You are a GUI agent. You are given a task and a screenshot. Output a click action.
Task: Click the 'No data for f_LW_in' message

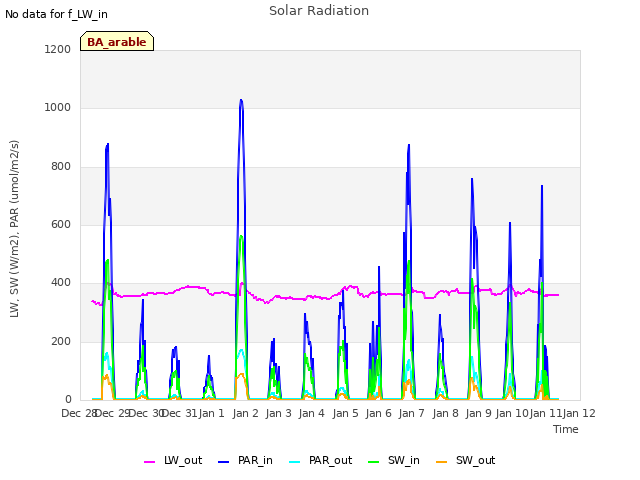click(56, 14)
